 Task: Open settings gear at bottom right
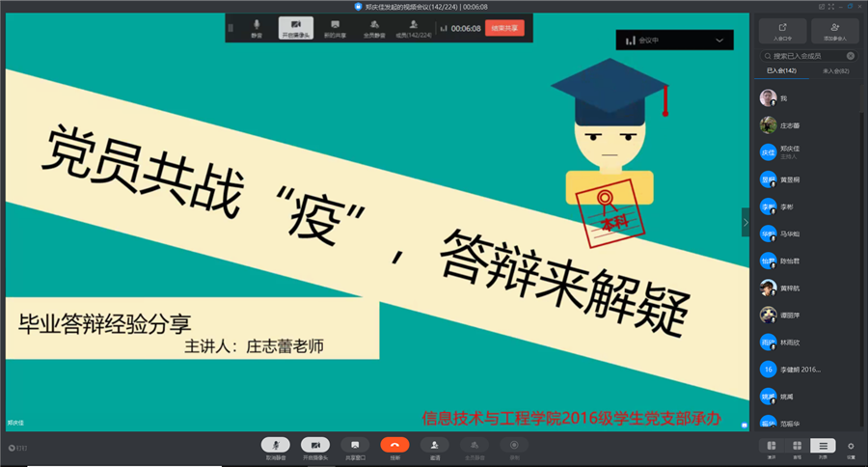[x=851, y=446]
